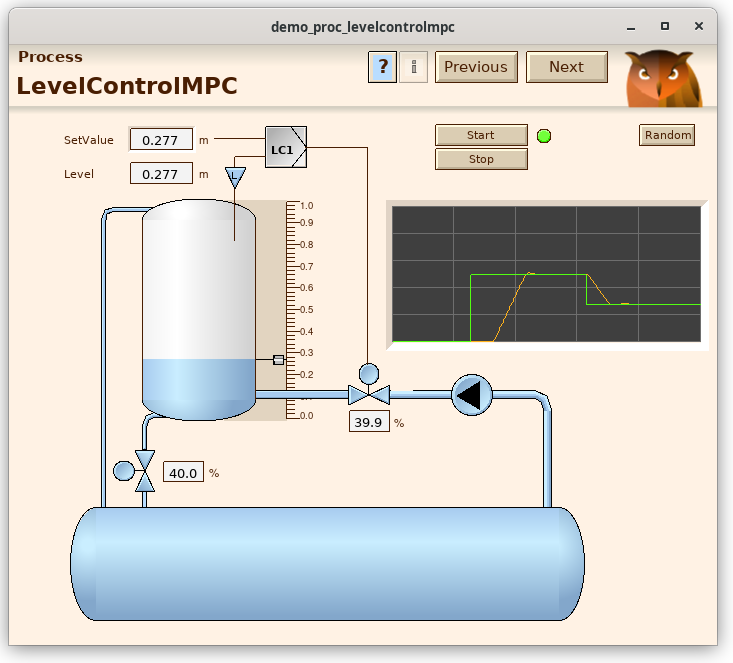Go to the Previous demo
The image size is (733, 663).
[x=476, y=67]
